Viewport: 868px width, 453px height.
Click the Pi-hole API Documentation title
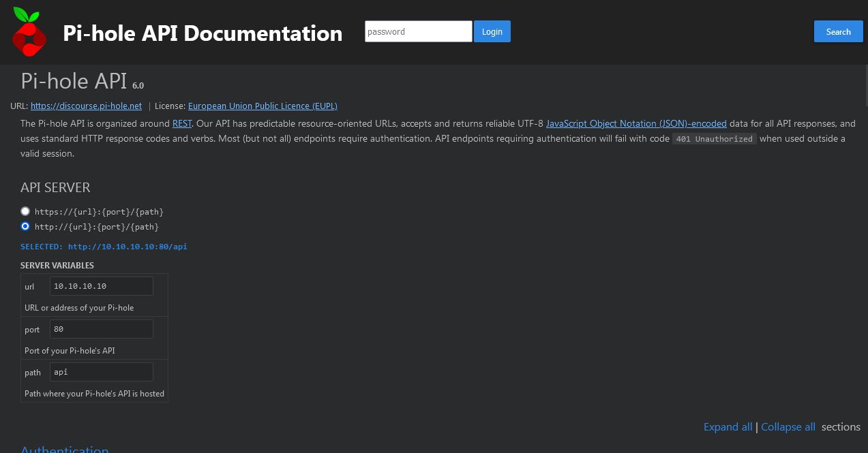click(203, 33)
